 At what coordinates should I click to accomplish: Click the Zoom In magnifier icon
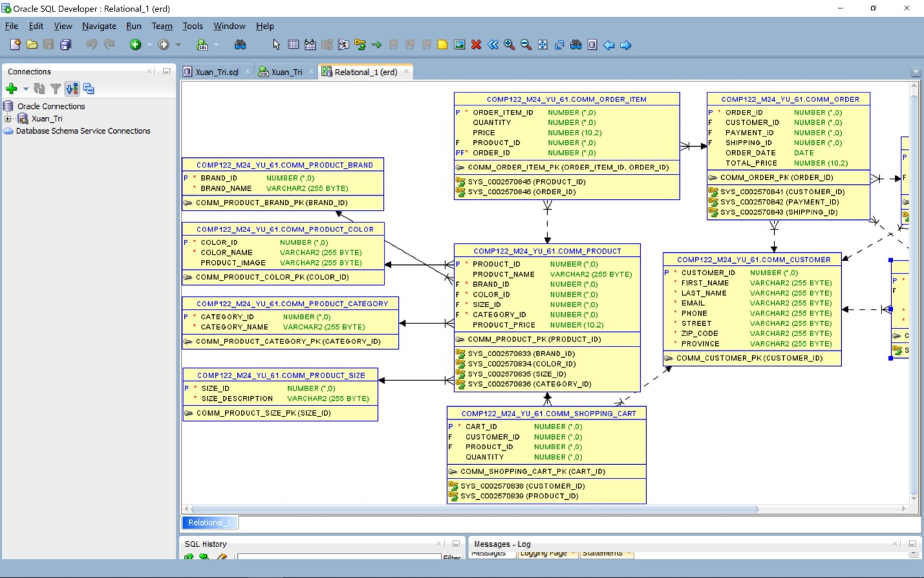pos(509,45)
